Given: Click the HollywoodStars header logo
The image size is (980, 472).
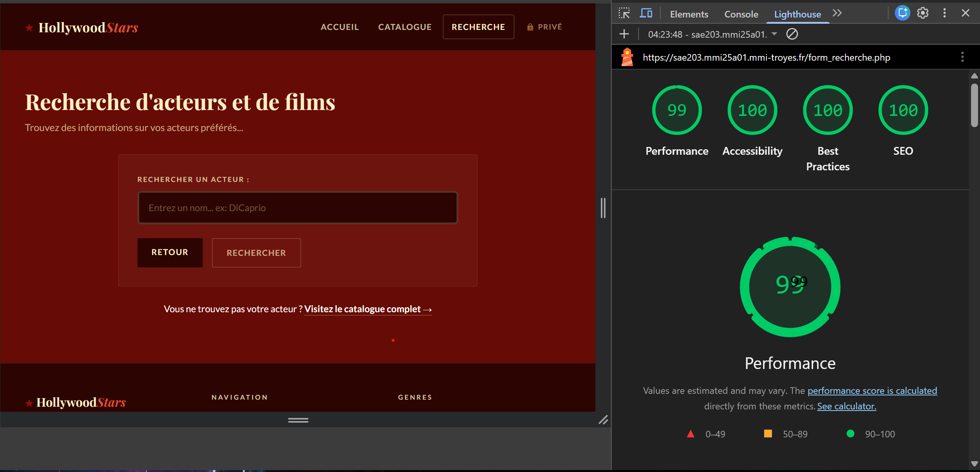Looking at the screenshot, I should 82,28.
